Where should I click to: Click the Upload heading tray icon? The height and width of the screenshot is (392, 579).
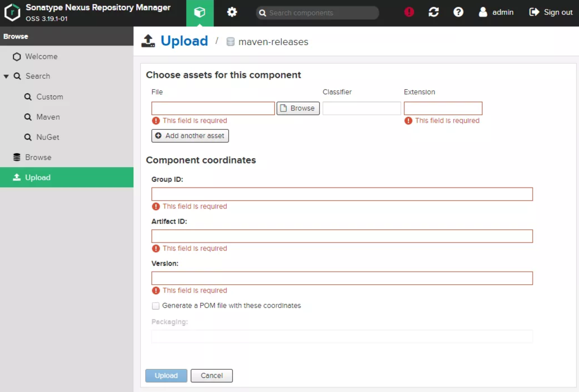click(148, 41)
